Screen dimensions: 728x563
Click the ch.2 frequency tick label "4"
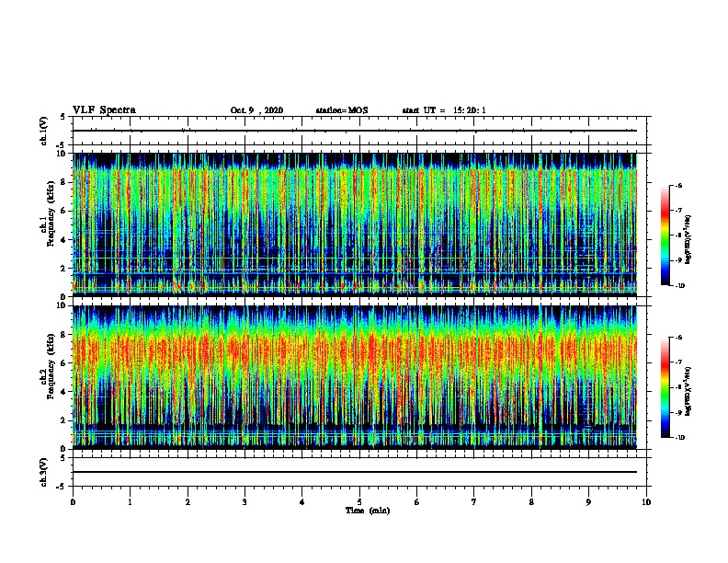(x=64, y=392)
